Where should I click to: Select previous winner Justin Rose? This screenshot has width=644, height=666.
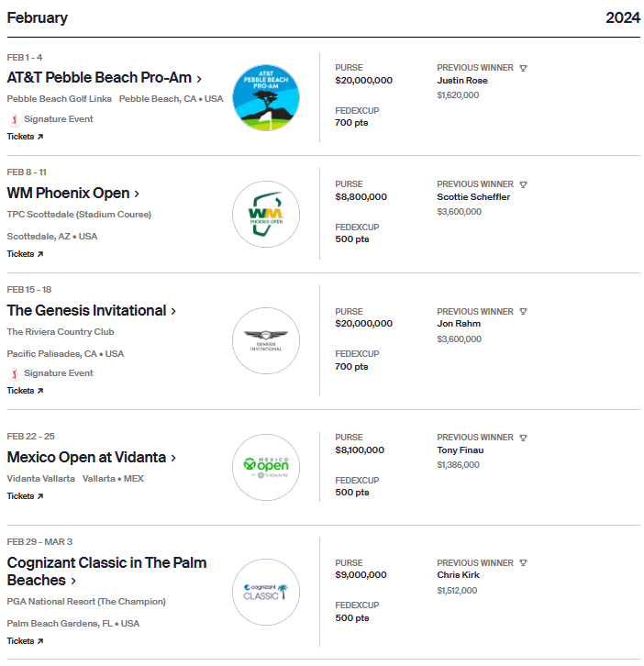pyautogui.click(x=462, y=81)
